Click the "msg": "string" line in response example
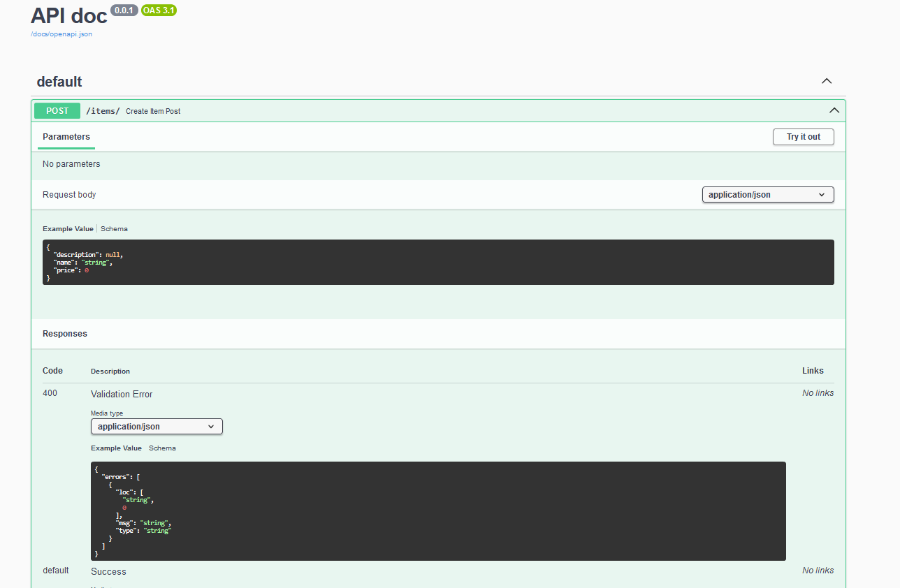This screenshot has height=588, width=900. 143,523
